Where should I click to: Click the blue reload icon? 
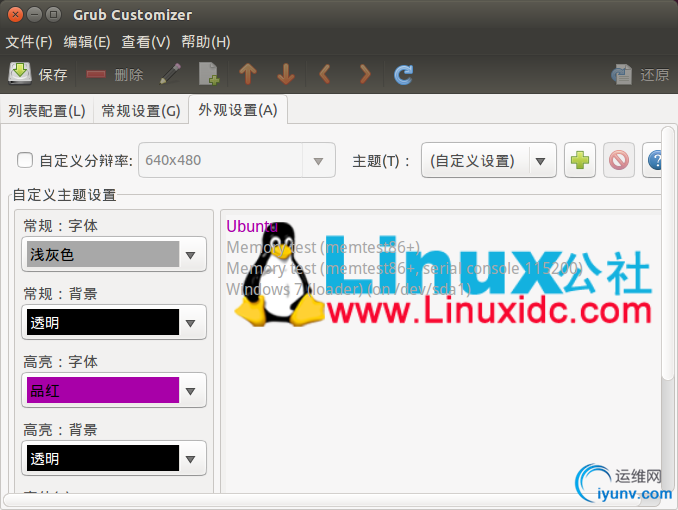(x=403, y=74)
